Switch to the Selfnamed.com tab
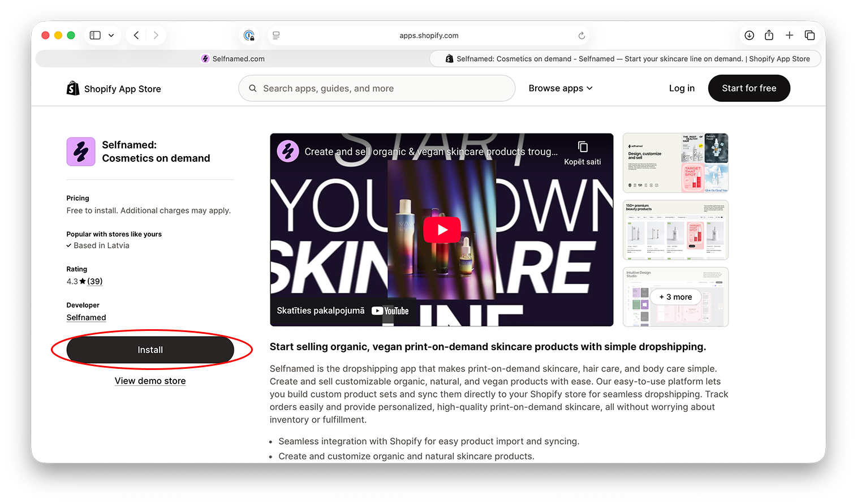 click(232, 59)
